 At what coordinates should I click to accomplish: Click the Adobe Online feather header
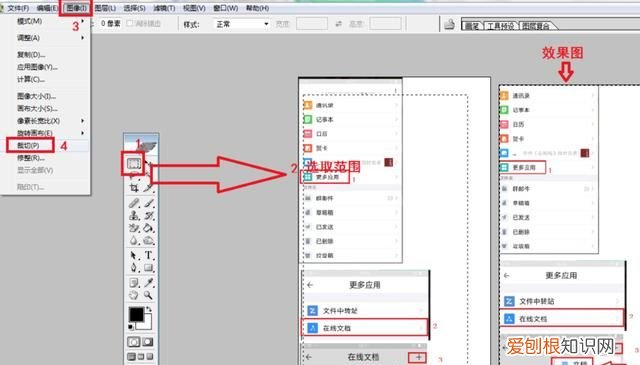141,144
